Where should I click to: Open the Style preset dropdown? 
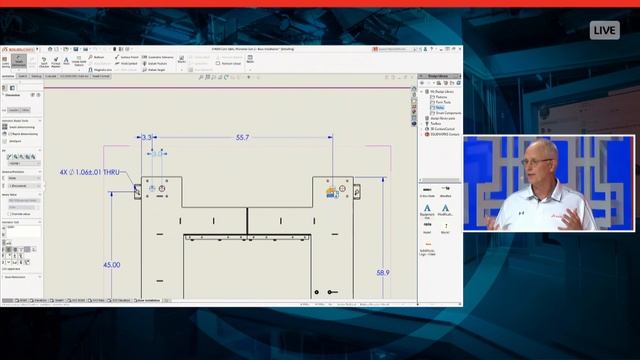point(24,164)
